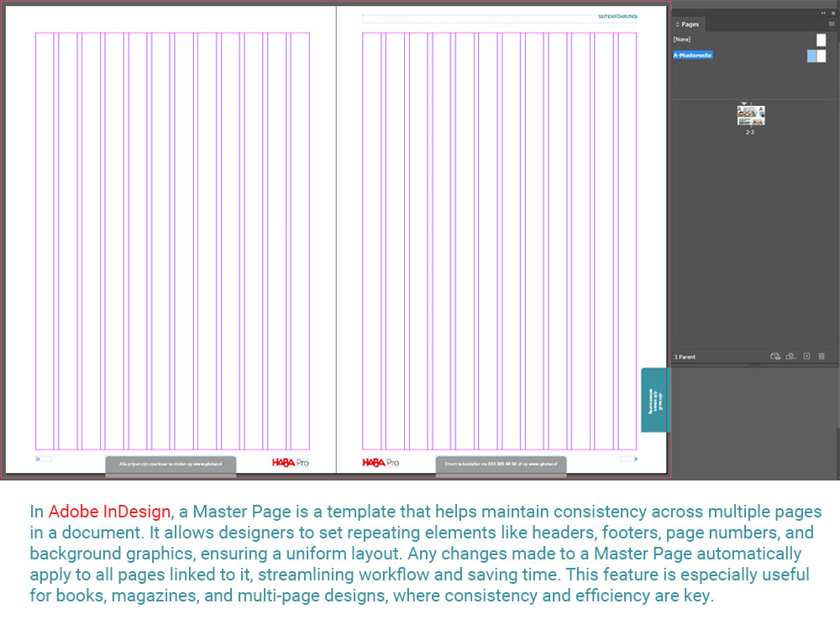The image size is (840, 630).
Task: Select the [None] blank page thumbnail
Action: [822, 39]
